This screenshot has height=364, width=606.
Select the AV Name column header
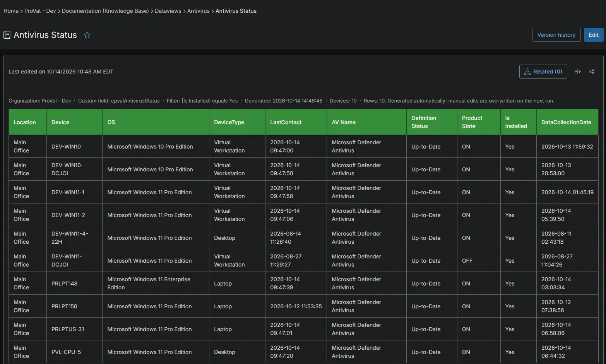pos(367,122)
